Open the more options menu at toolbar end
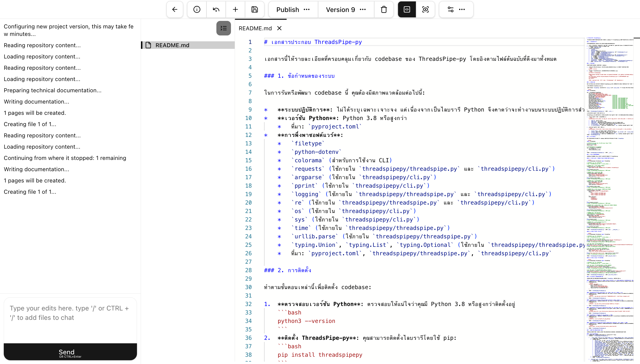The image size is (640, 364). 462,9
